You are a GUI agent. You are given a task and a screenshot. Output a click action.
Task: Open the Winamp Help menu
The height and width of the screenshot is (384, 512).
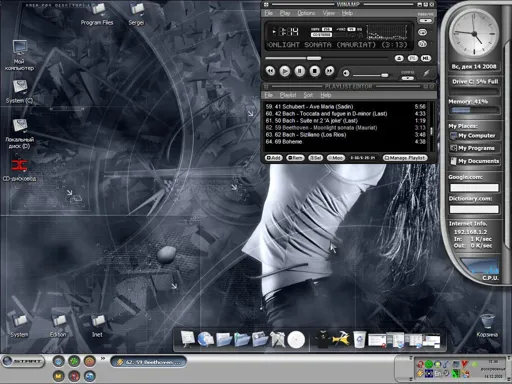[x=347, y=13]
